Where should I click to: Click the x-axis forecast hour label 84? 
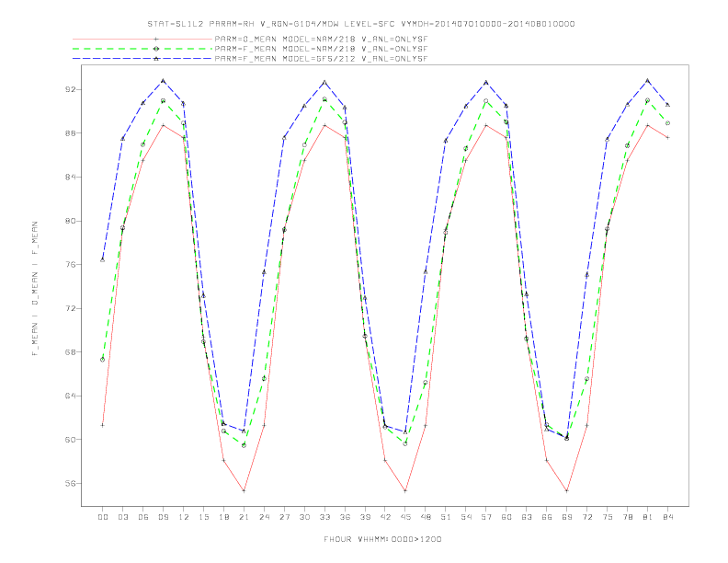(x=667, y=517)
